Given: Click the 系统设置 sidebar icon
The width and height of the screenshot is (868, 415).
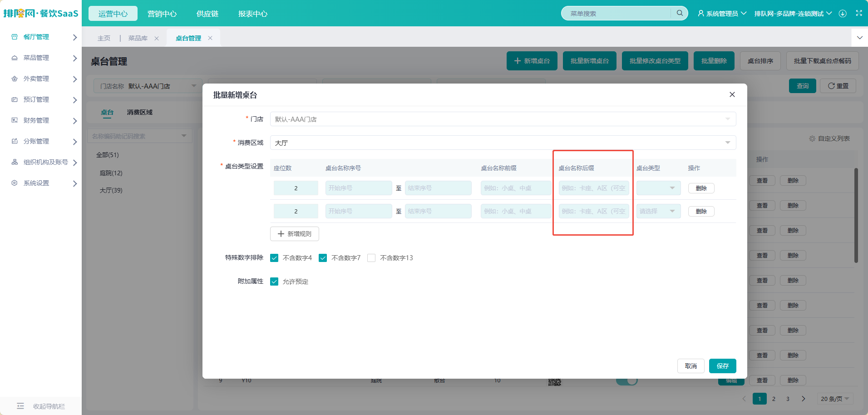Looking at the screenshot, I should coord(15,183).
